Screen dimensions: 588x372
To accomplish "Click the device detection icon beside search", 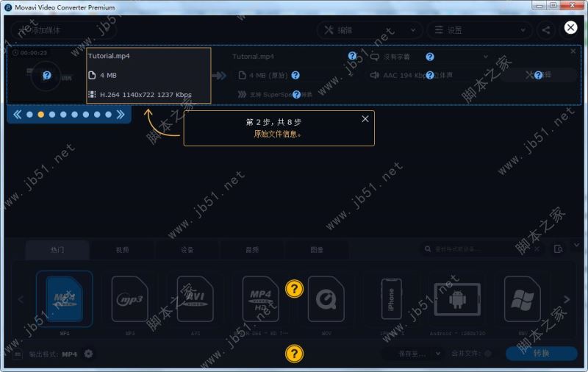I will [x=559, y=249].
